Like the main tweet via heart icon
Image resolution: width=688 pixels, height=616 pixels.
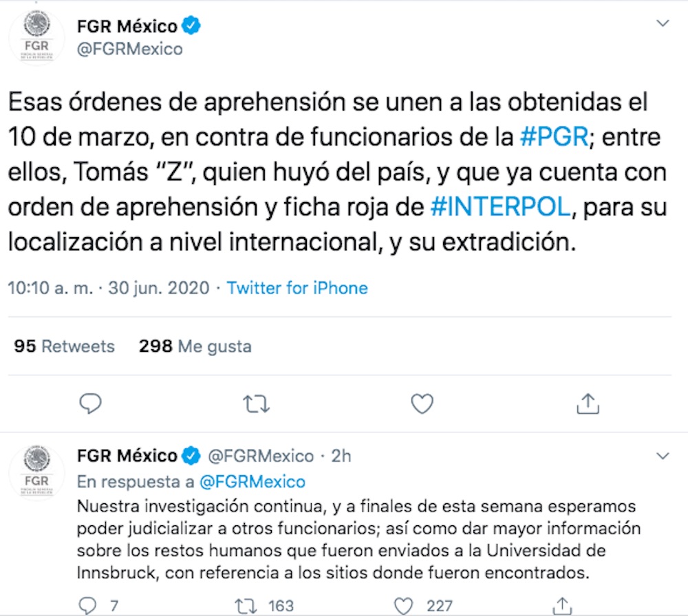(422, 404)
